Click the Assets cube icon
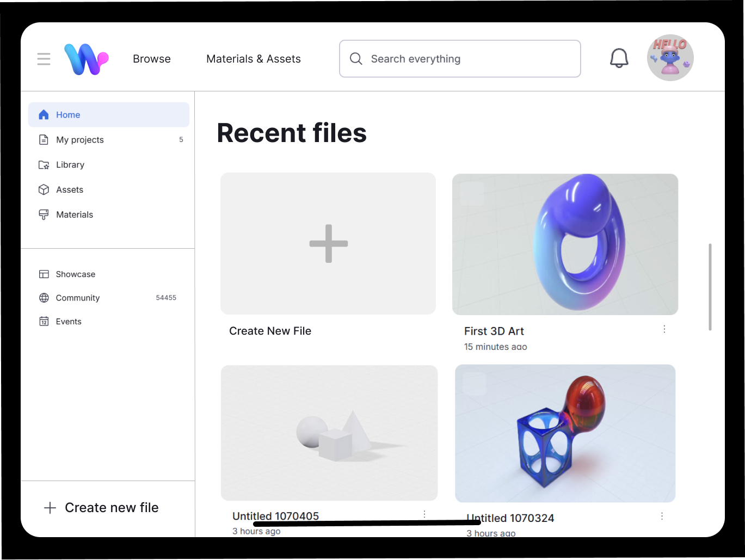 (x=44, y=190)
